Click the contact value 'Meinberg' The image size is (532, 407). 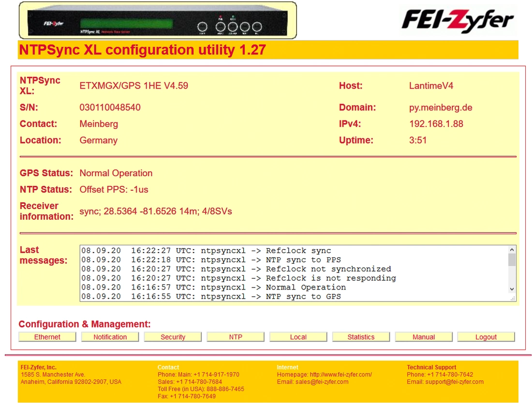tap(99, 124)
